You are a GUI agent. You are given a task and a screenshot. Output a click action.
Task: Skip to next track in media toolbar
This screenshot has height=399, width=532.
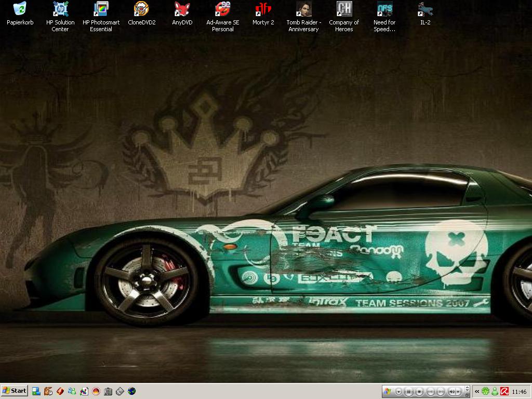[x=441, y=392]
